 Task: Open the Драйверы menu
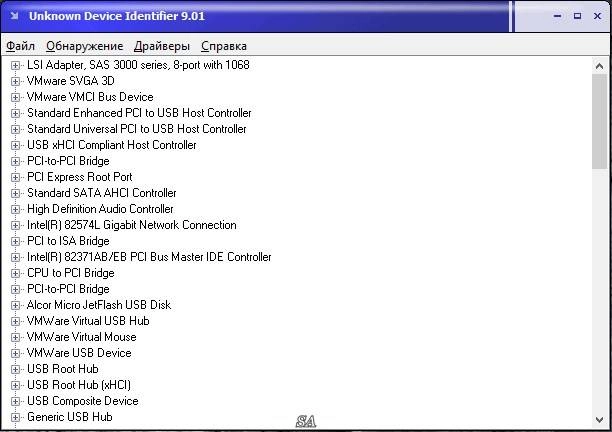point(162,46)
